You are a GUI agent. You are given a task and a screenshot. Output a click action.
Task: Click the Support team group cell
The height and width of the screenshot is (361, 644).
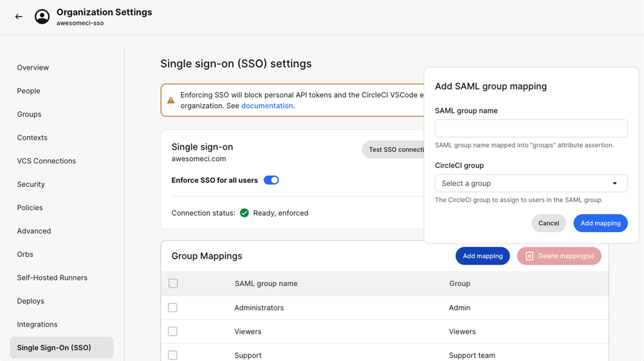[x=472, y=355]
